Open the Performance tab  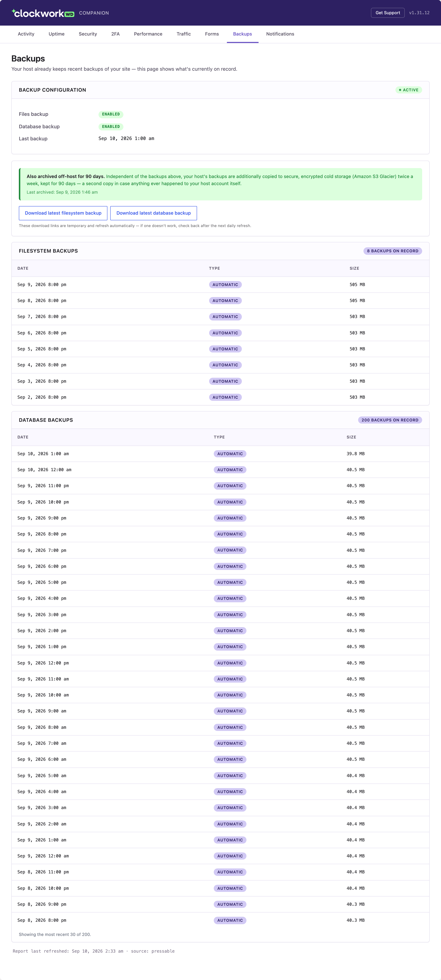148,34
